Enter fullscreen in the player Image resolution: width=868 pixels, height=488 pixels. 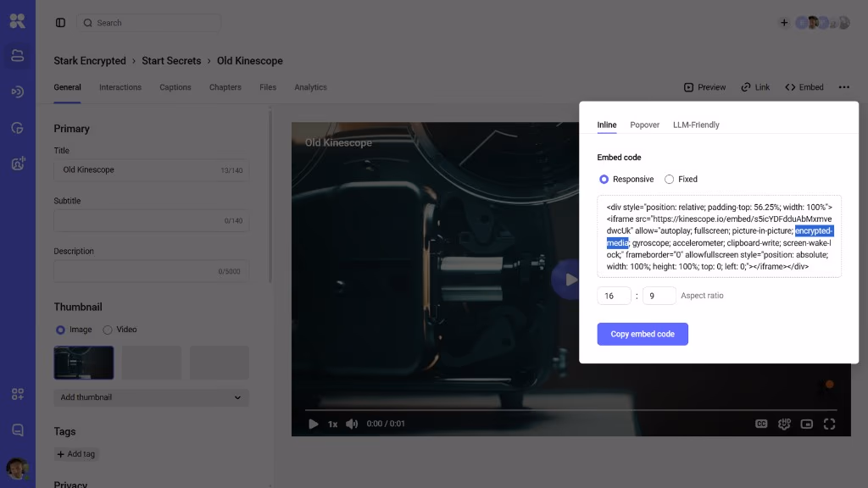tap(829, 424)
